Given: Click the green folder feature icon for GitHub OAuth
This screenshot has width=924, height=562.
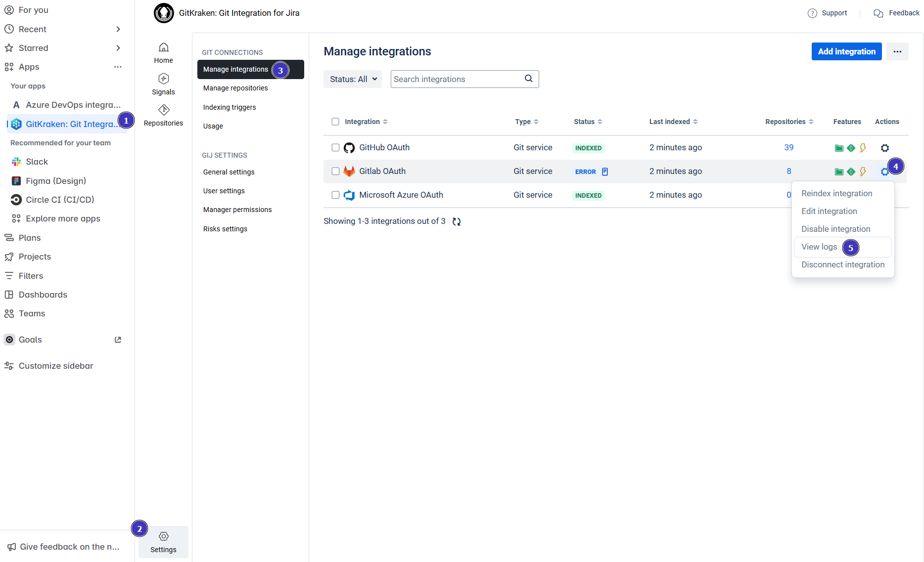Looking at the screenshot, I should [x=839, y=148].
